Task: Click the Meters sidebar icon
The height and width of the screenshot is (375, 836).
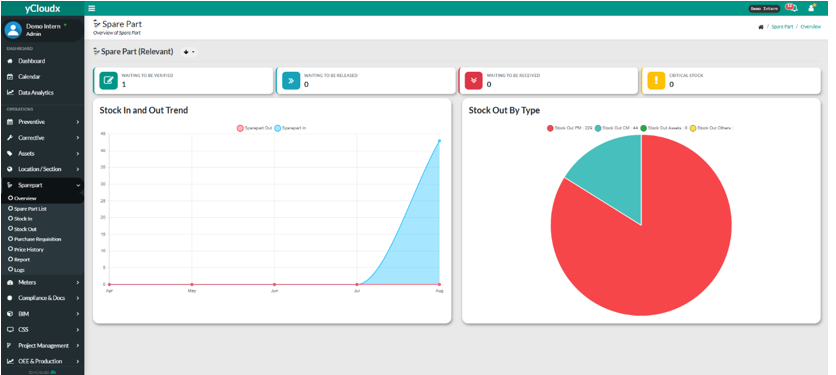Action: click(10, 282)
